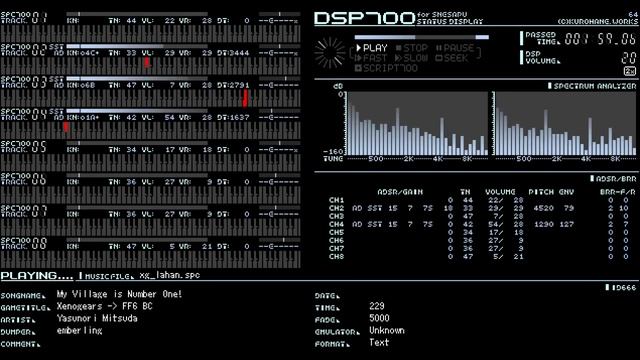Select the SPC700 TRACK 06 label
This screenshot has width=640, height=360.
(24, 179)
